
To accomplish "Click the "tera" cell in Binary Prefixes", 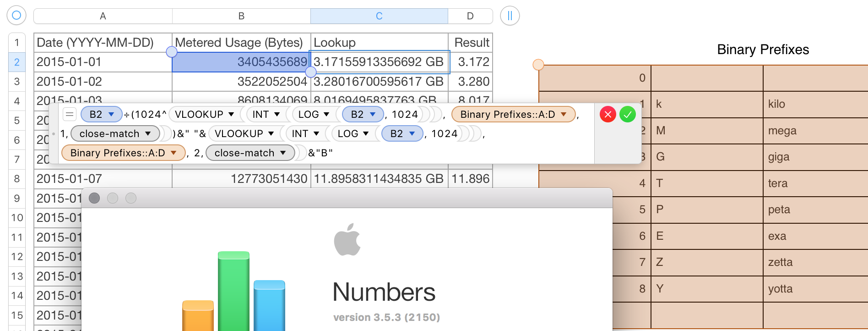I will (x=815, y=183).
